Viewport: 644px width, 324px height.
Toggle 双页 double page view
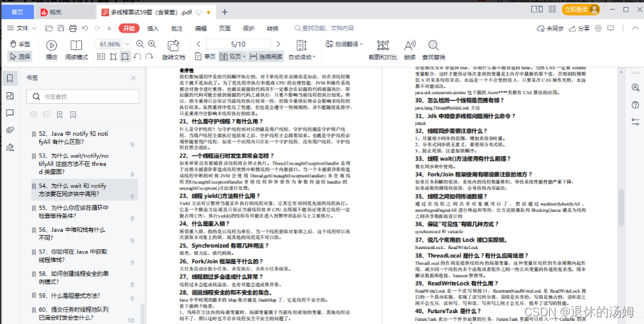pyautogui.click(x=232, y=57)
